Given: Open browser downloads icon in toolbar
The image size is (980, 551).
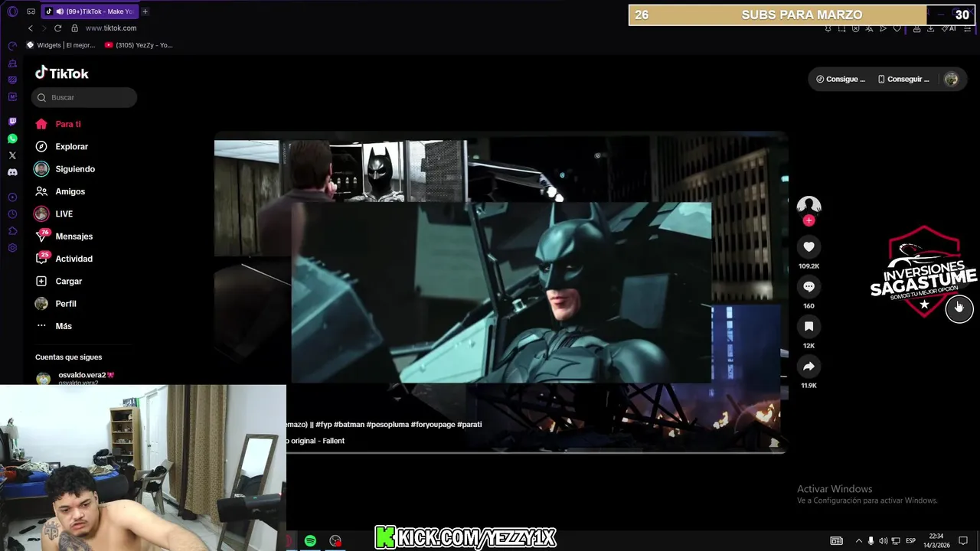Looking at the screenshot, I should click(x=930, y=28).
